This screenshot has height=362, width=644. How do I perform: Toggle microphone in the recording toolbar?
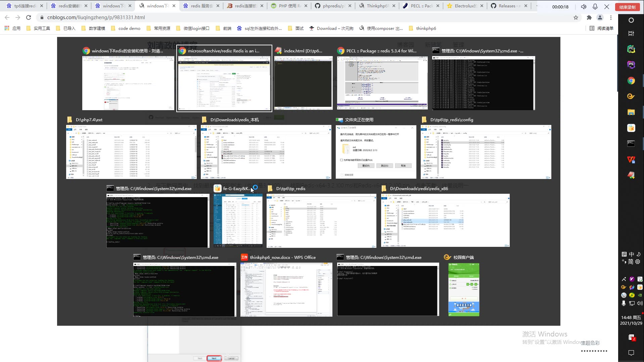[x=595, y=7]
